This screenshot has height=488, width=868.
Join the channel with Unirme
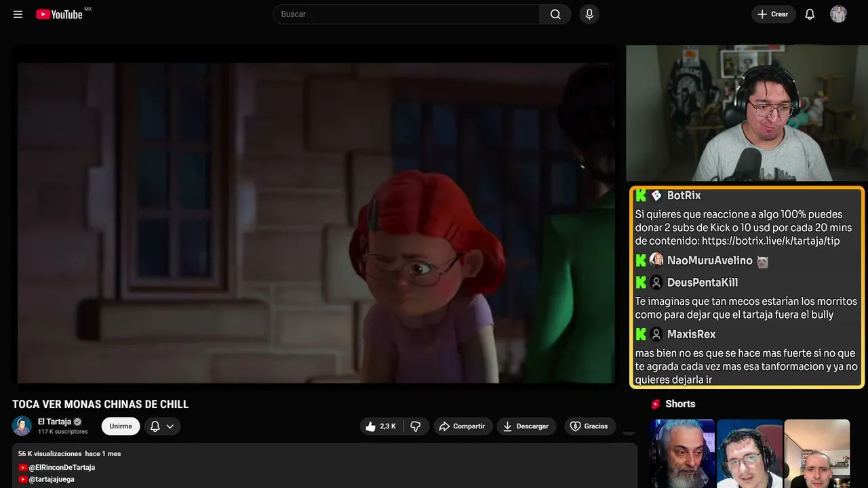(x=121, y=426)
